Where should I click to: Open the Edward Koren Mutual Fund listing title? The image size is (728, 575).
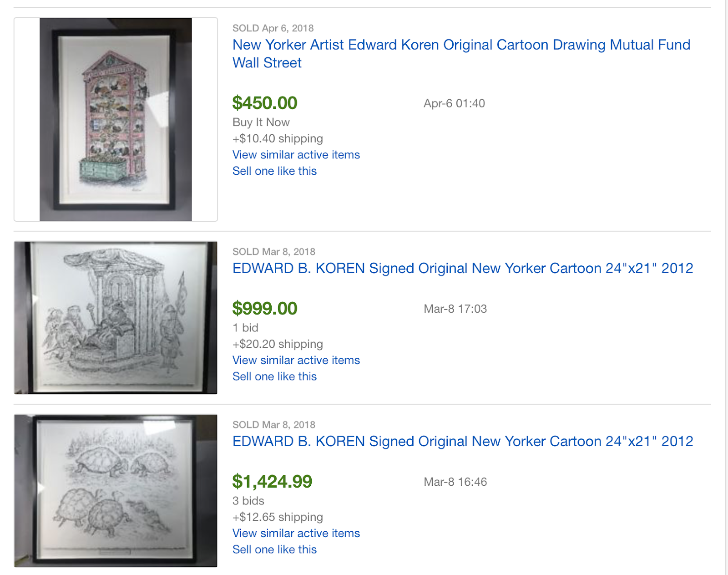461,45
